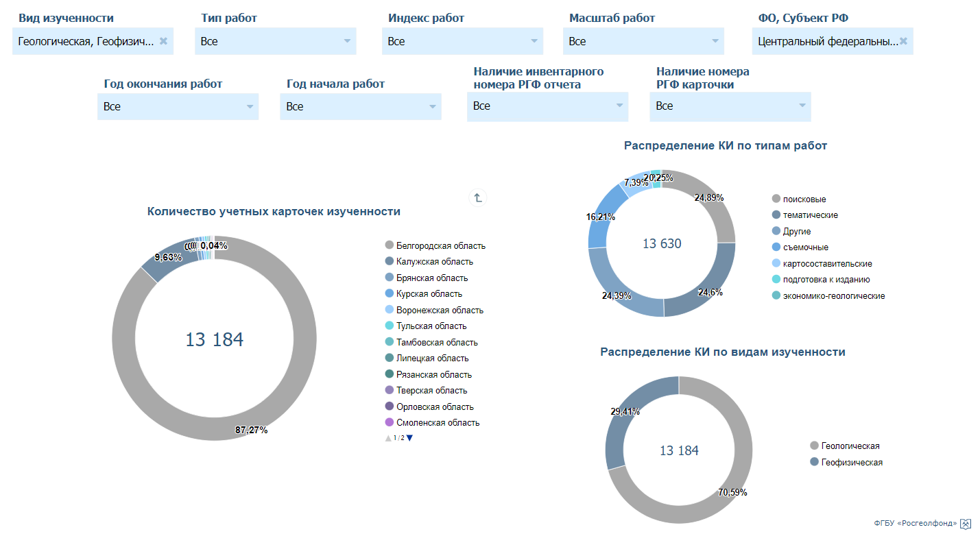Select the 7,39% картосоставительские donut segment
This screenshot has width=980, height=534.
coord(635,184)
